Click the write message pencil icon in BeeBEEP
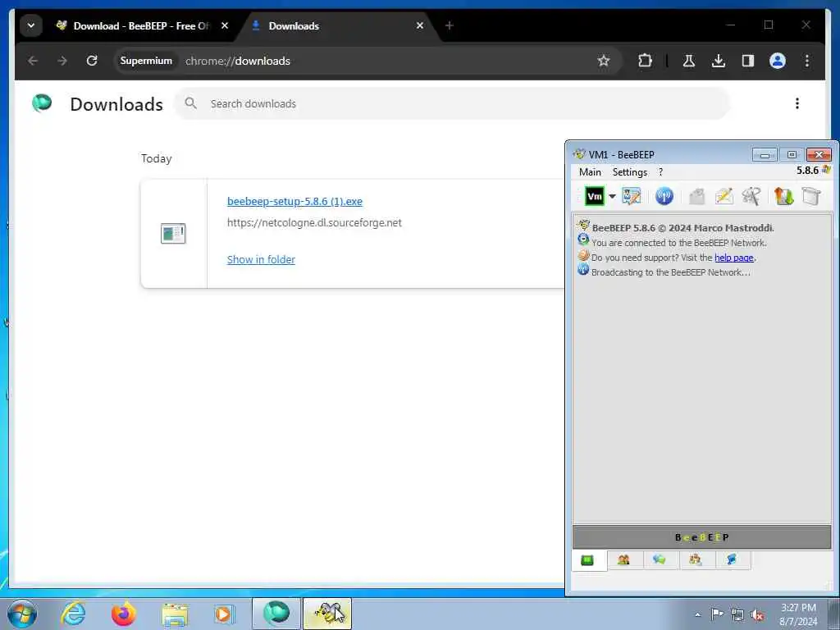The width and height of the screenshot is (840, 630). [724, 196]
